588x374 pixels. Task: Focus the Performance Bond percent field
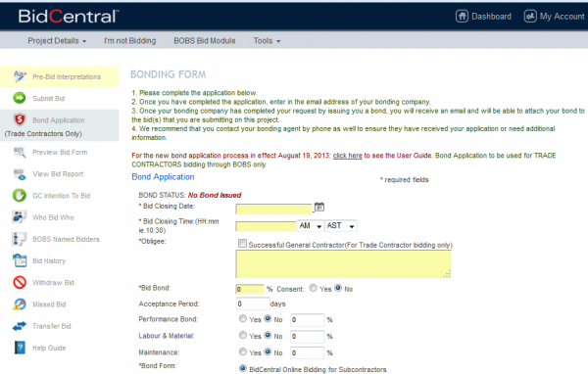(307, 319)
